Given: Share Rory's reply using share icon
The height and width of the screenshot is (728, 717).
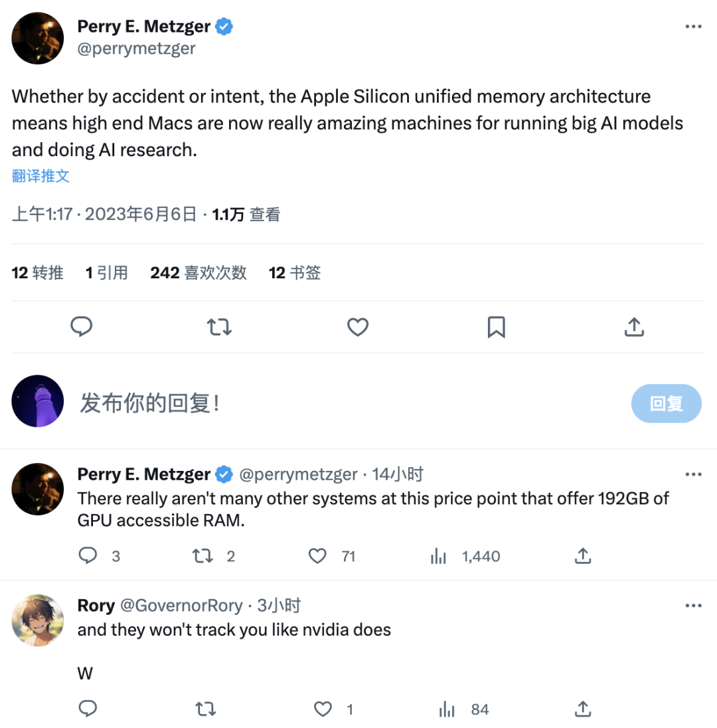Looking at the screenshot, I should [583, 709].
